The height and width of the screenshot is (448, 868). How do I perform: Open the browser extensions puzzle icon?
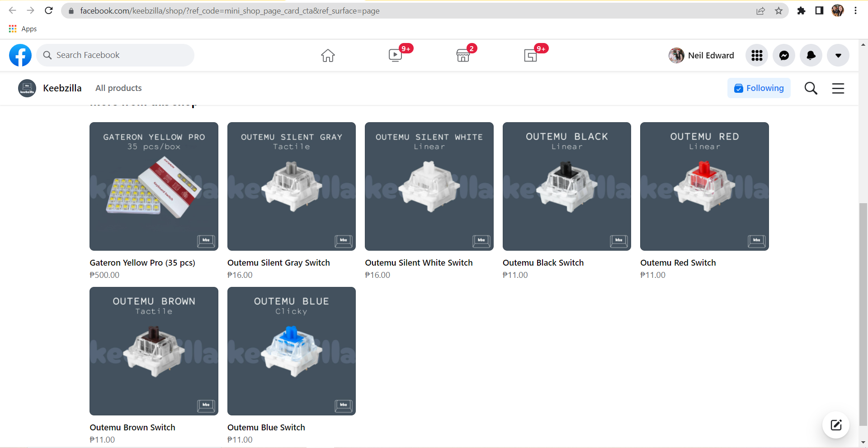click(x=801, y=11)
